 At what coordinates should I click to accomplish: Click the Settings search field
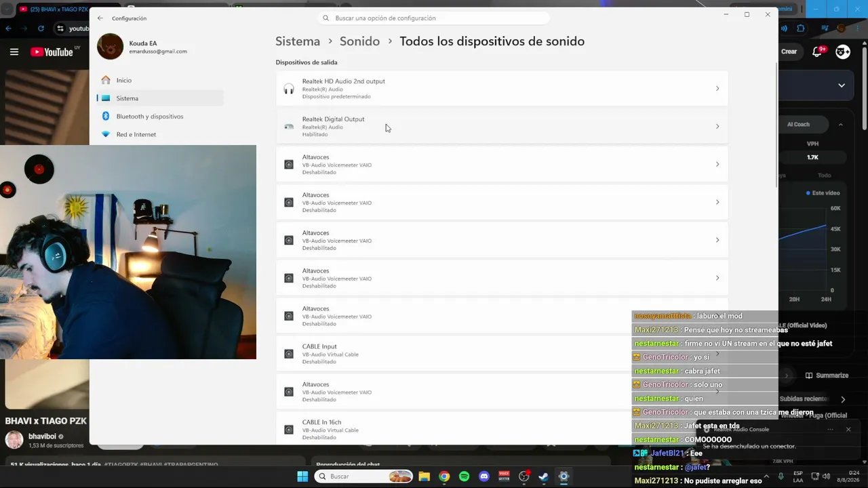(x=434, y=18)
